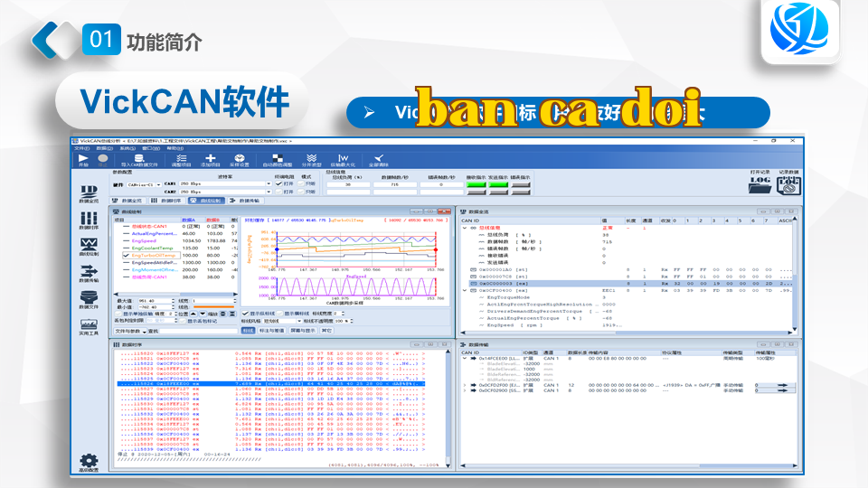Toggle CAN2 只听 mode checkbox
The height and width of the screenshot is (488, 868).
pyautogui.click(x=300, y=192)
